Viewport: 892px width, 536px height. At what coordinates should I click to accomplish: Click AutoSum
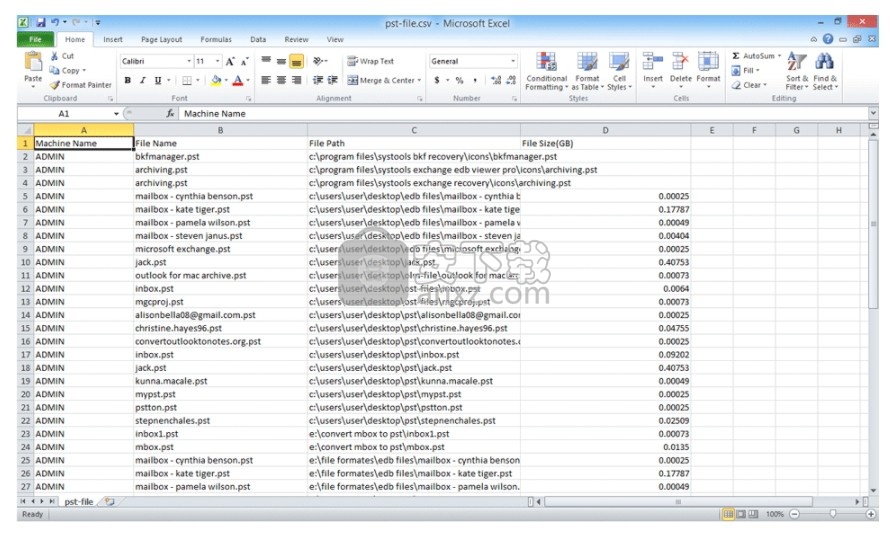[x=756, y=56]
